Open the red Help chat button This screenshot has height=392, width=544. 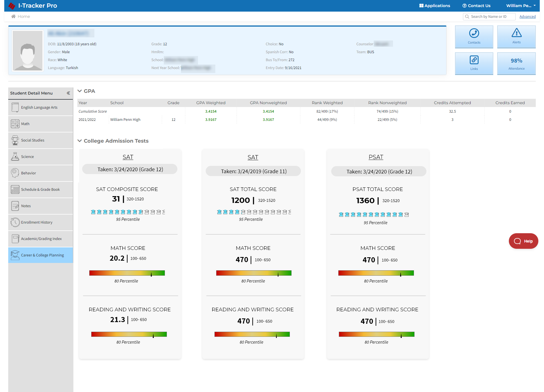coord(523,241)
